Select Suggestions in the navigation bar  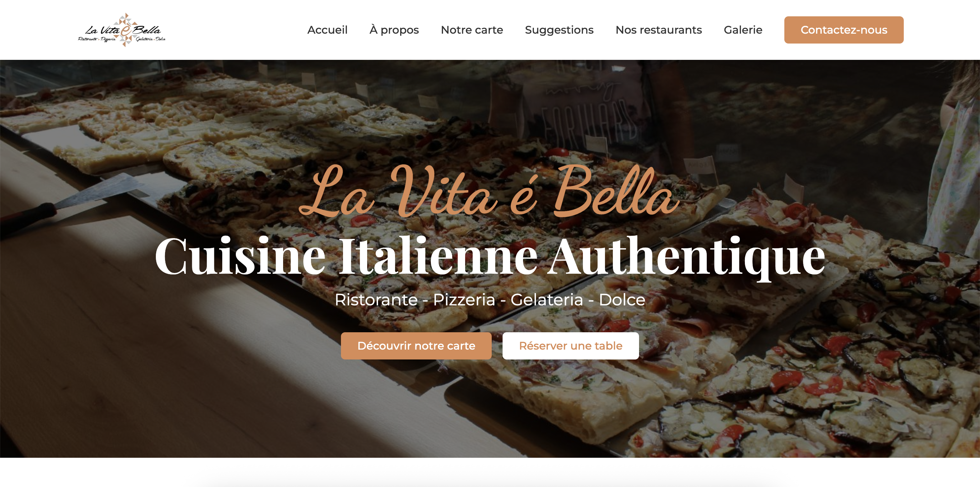click(559, 30)
